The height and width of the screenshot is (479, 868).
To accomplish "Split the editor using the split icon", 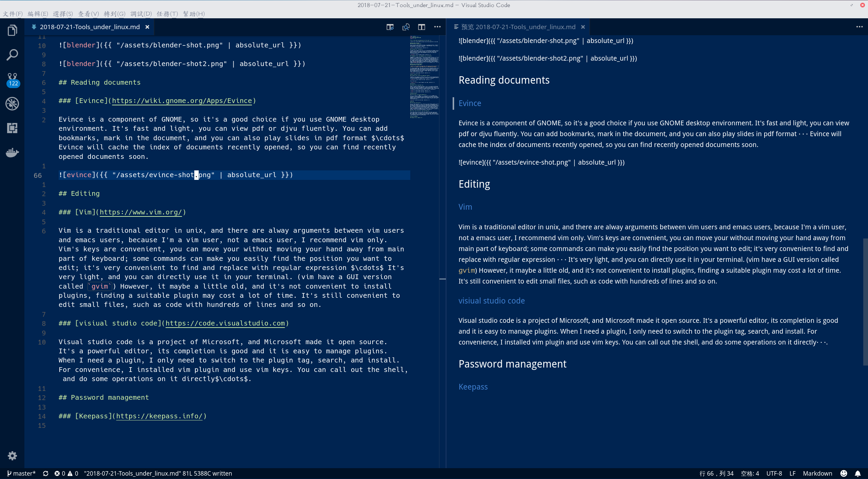I will pos(421,27).
